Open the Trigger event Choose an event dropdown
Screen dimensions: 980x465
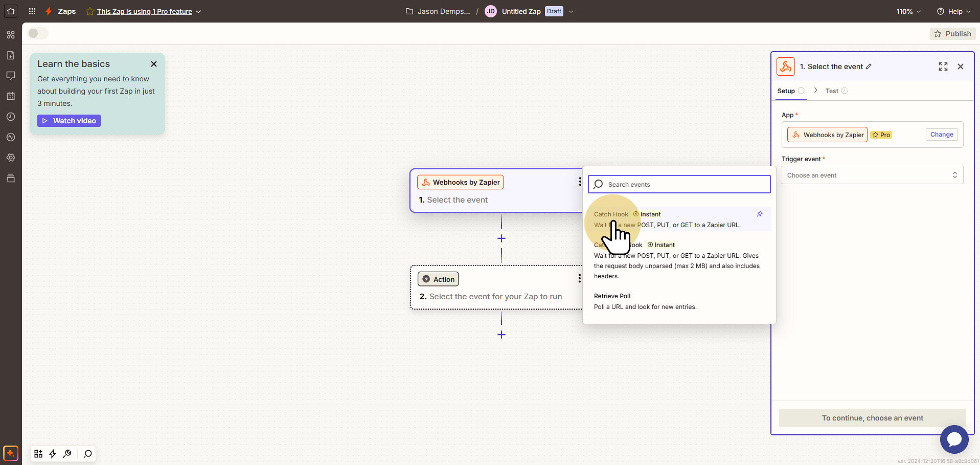click(872, 175)
